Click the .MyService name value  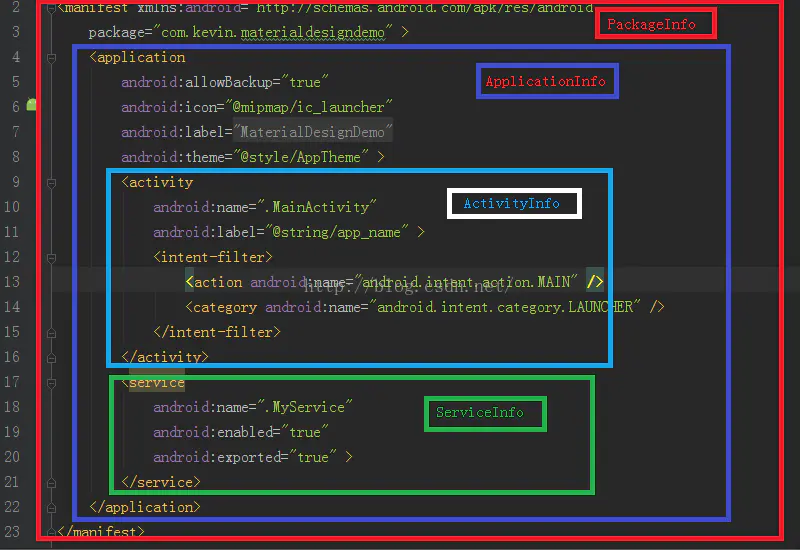(x=305, y=407)
